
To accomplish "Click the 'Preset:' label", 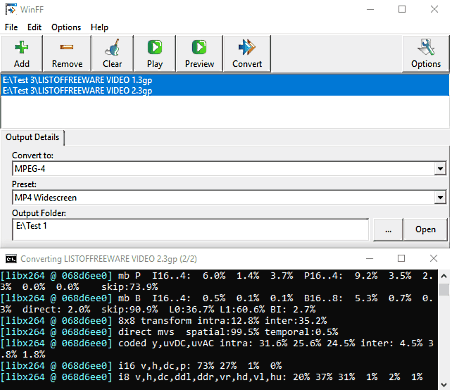I will point(24,184).
